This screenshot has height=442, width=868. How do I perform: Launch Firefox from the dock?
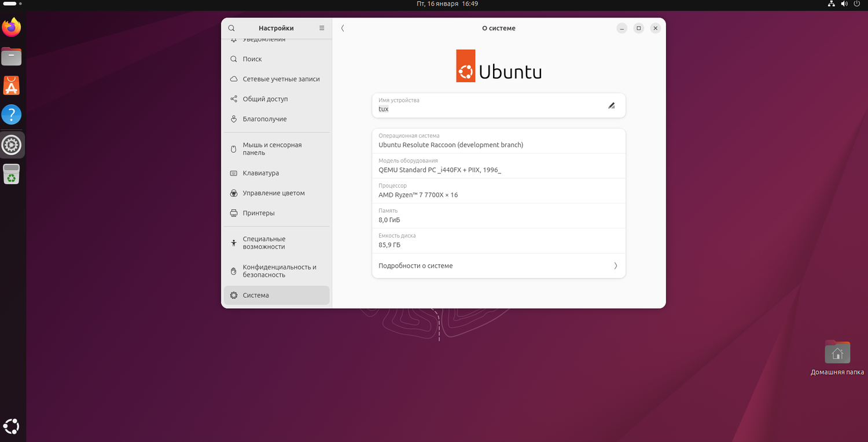pyautogui.click(x=11, y=26)
